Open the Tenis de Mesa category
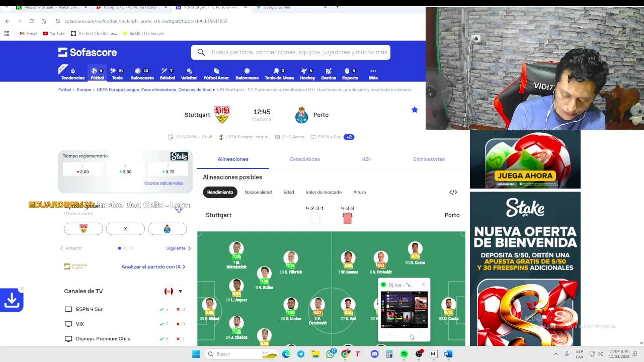The height and width of the screenshot is (362, 644). tap(279, 74)
